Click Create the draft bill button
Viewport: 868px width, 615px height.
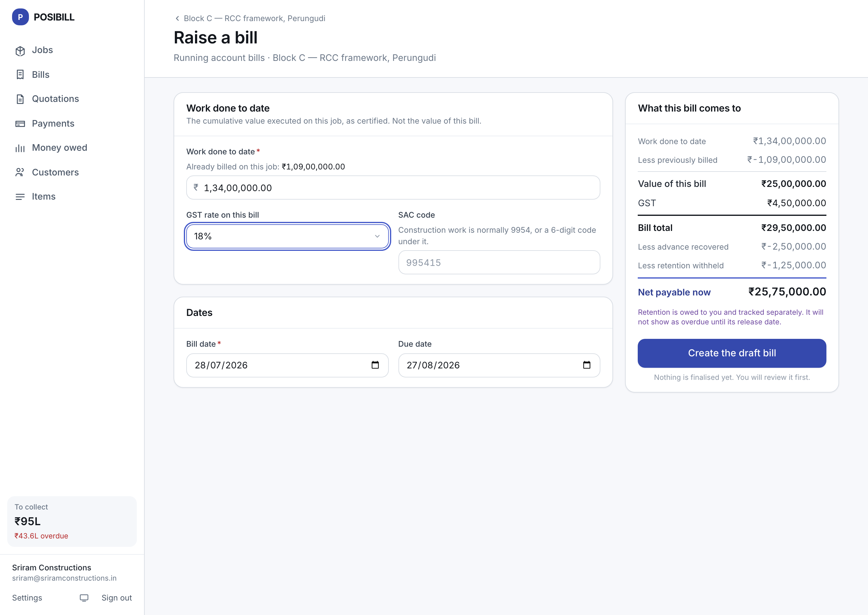(x=732, y=353)
